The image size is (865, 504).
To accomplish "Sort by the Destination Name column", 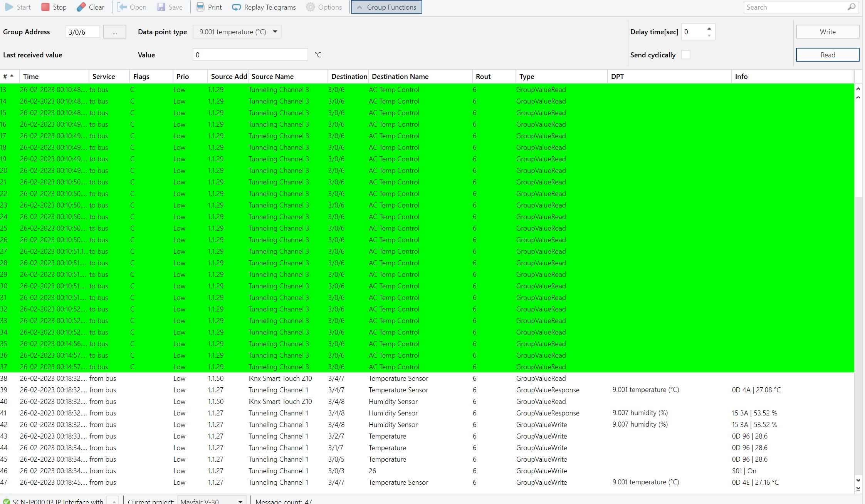I will pos(400,76).
